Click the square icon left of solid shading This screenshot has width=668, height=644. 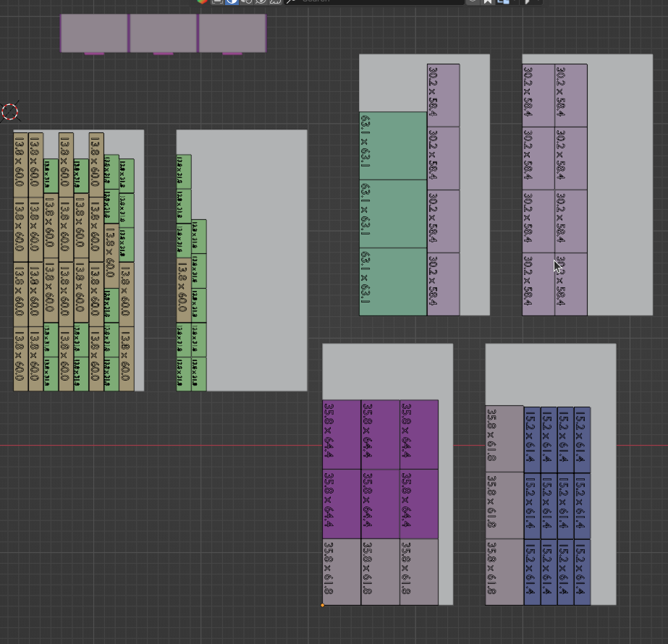coord(217,1)
